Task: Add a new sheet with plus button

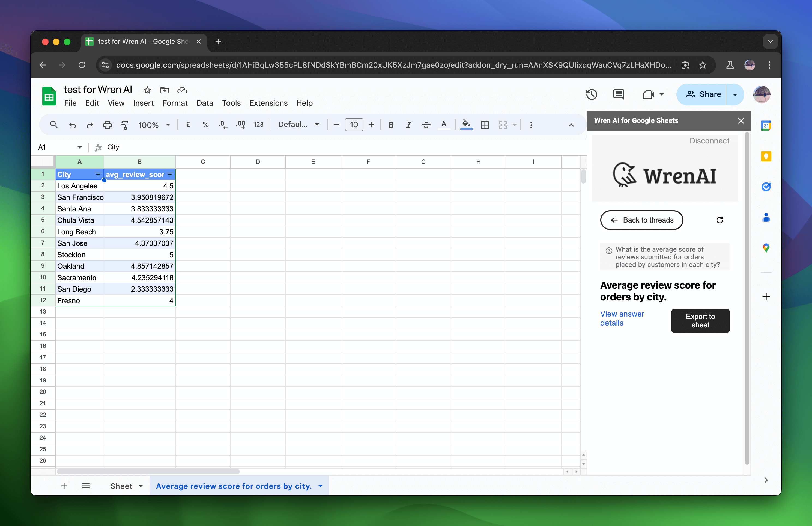Action: tap(64, 486)
